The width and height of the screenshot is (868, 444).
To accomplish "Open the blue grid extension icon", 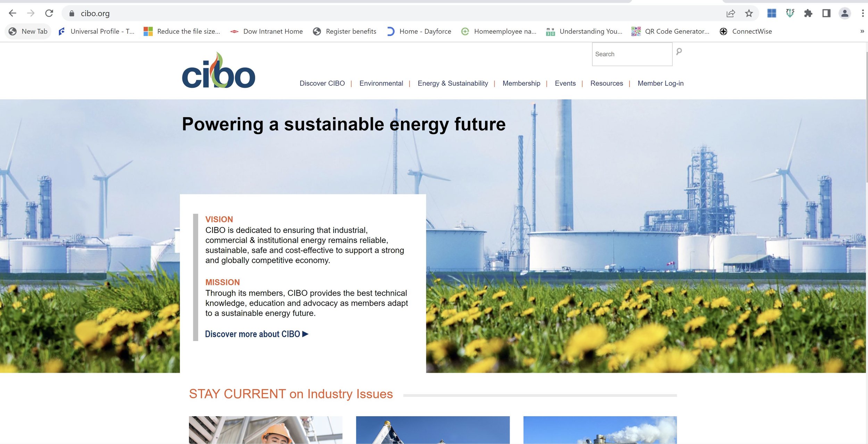I will coord(771,13).
